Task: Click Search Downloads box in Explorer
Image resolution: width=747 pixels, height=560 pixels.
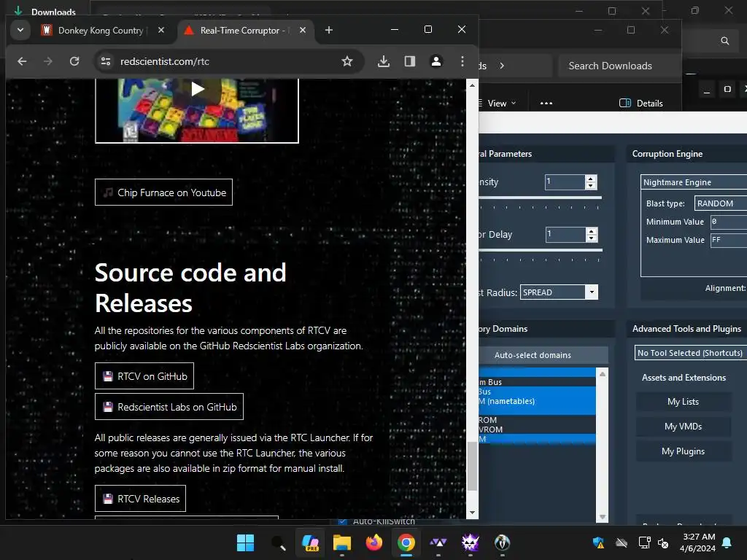Action: [x=619, y=66]
